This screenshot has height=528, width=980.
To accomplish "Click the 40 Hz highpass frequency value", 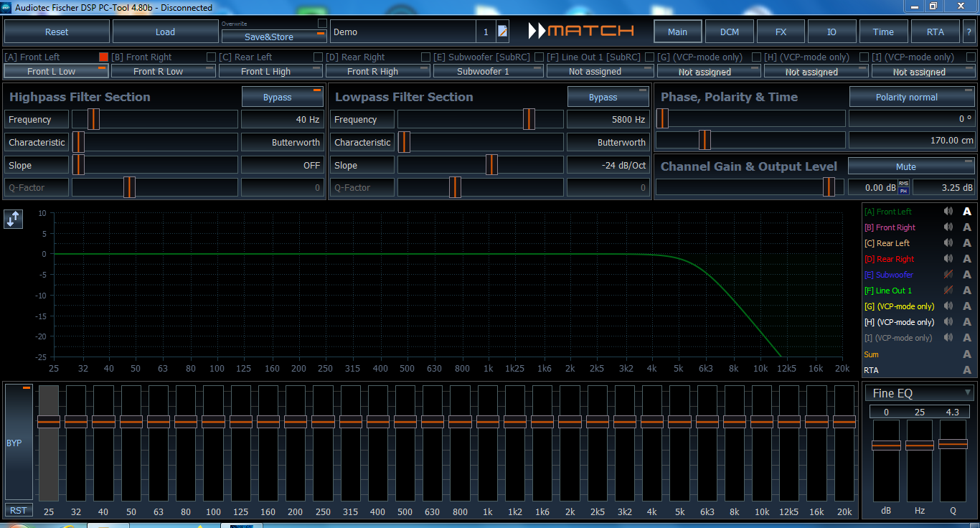I will tap(282, 120).
